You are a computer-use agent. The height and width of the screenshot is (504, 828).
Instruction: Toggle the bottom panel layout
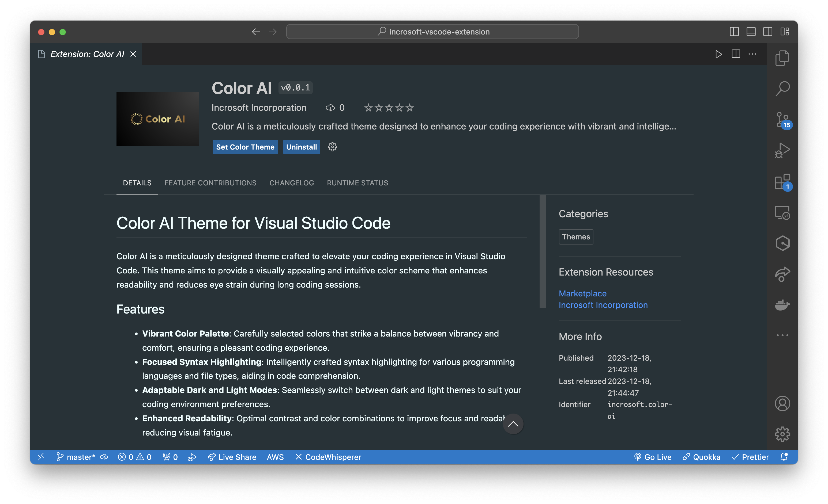[751, 32]
